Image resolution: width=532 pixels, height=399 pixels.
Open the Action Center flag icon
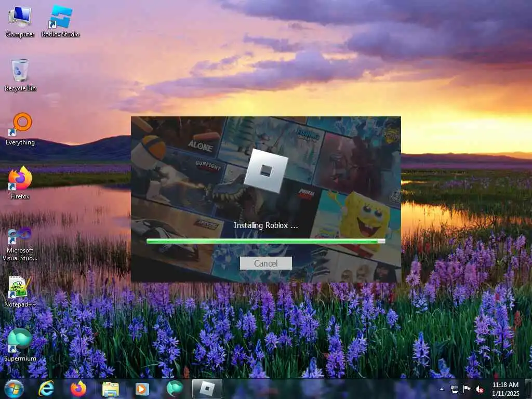[467, 389]
